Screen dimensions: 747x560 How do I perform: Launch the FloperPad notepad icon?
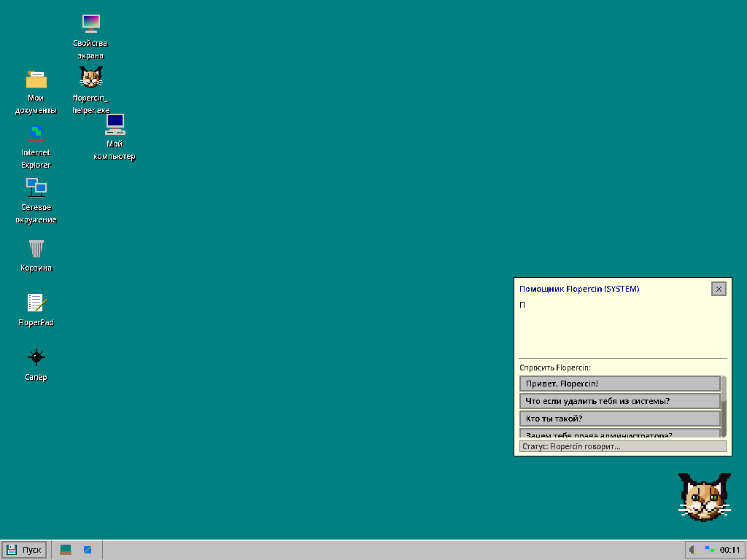click(36, 311)
